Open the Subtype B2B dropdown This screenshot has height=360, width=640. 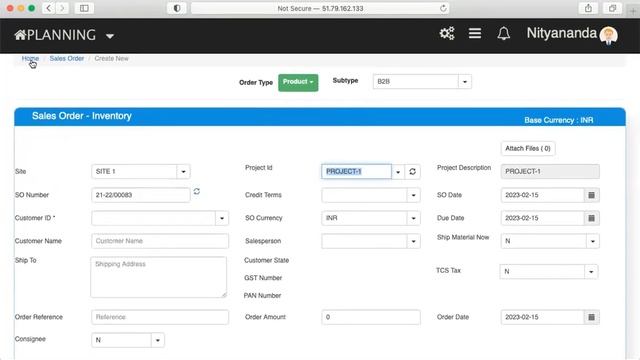(x=464, y=82)
